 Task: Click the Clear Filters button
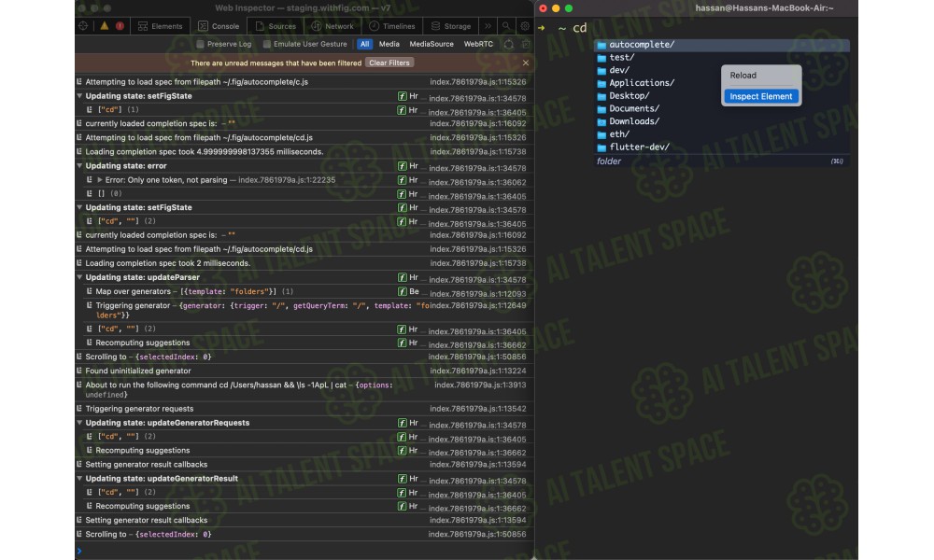[389, 63]
